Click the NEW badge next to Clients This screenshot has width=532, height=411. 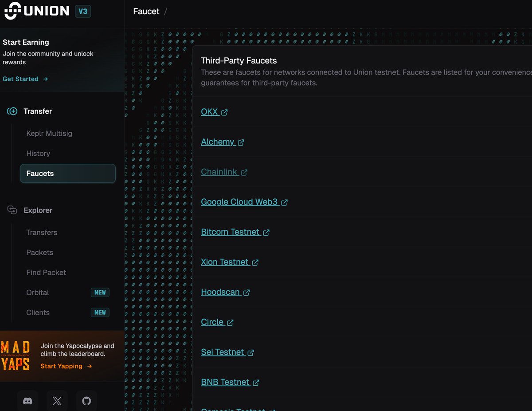pos(100,312)
